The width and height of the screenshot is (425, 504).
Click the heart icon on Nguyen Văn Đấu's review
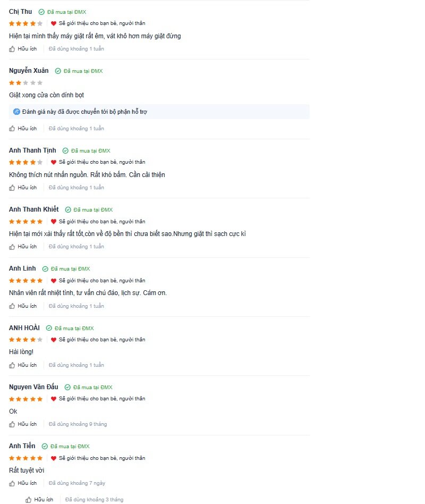pos(54,399)
